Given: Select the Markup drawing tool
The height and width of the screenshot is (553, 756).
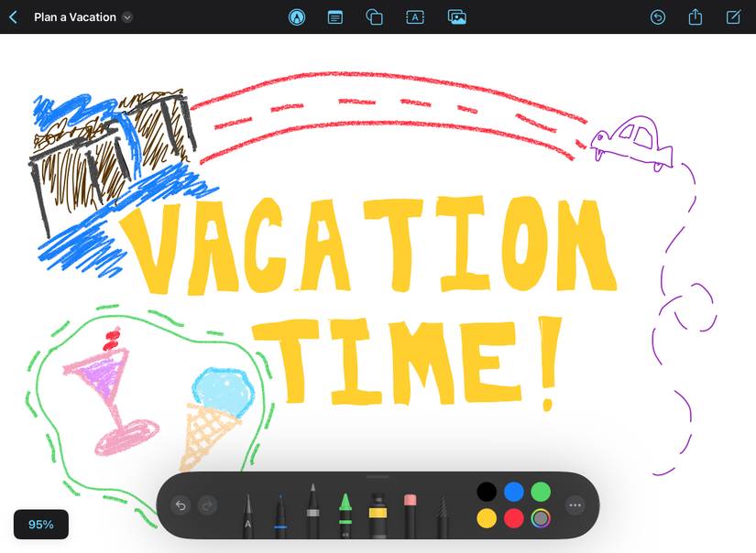Looking at the screenshot, I should coord(297,16).
